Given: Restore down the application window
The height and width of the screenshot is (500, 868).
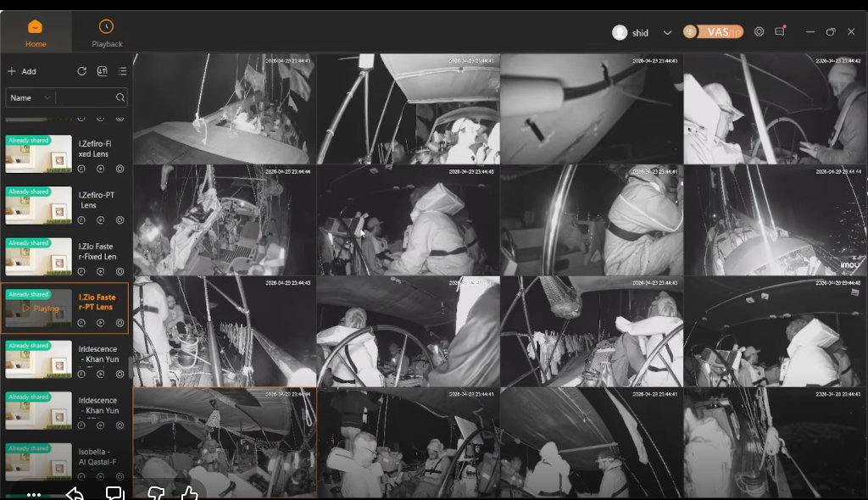Looking at the screenshot, I should click(x=831, y=32).
